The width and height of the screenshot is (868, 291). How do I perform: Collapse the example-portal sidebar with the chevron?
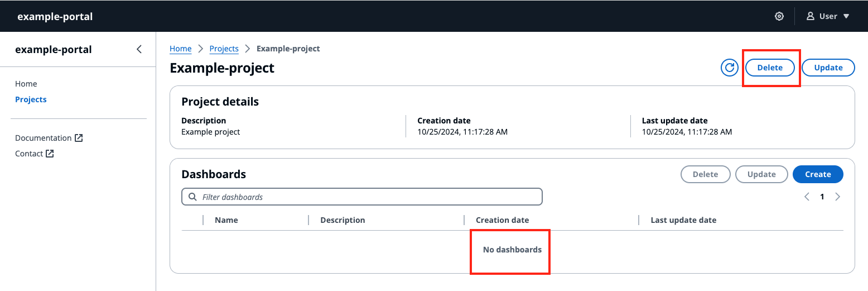tap(139, 49)
